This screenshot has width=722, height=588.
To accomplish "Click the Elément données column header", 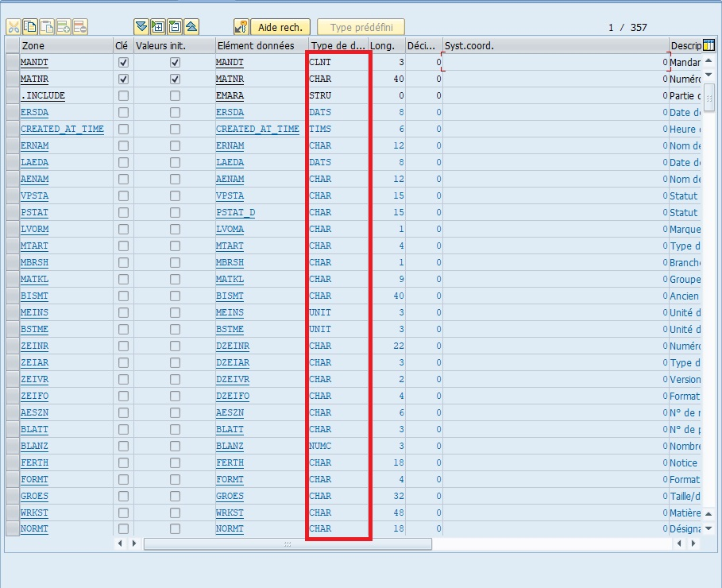I will point(260,45).
